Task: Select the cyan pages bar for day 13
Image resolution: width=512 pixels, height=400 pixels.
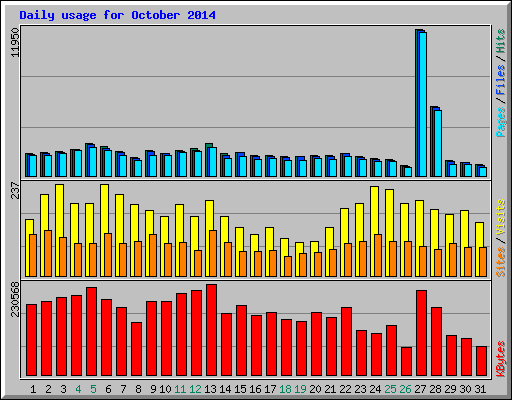Action: click(213, 162)
